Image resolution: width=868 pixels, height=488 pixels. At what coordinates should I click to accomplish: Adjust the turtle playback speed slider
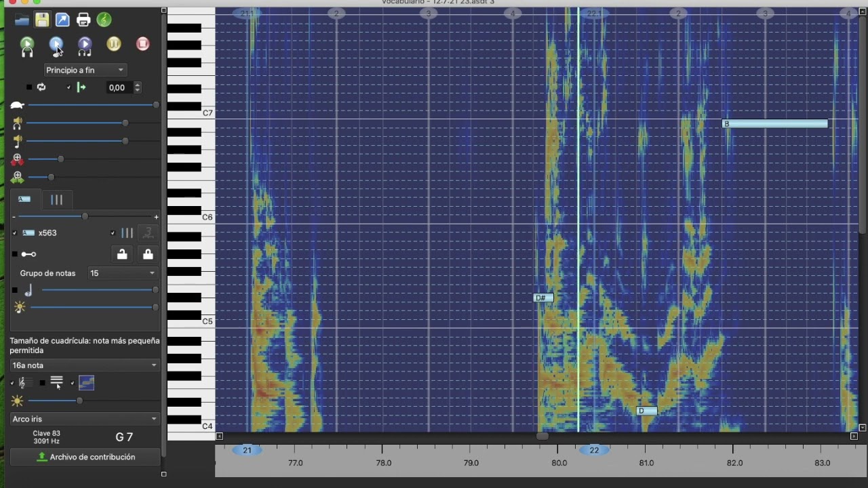pyautogui.click(x=92, y=105)
